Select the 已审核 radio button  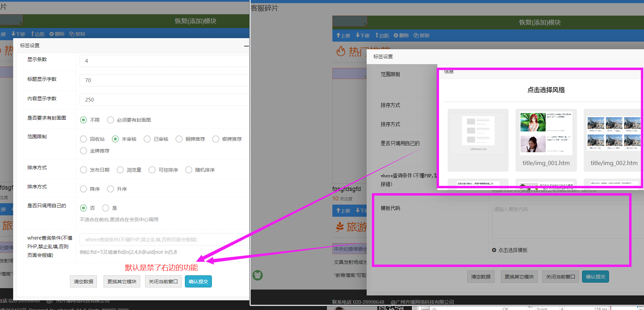(147, 139)
